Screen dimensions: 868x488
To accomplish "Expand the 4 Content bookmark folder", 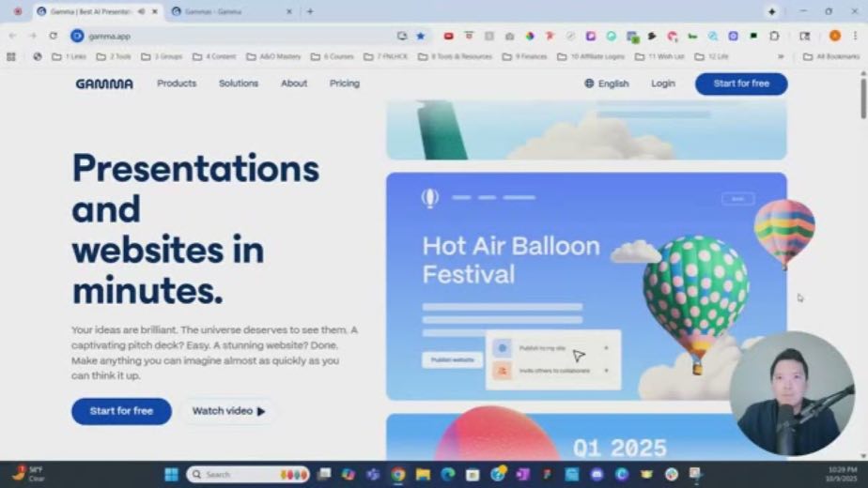I will [213, 56].
